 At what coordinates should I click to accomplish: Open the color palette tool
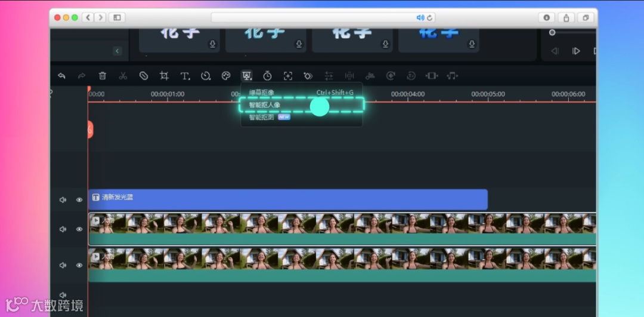(226, 76)
